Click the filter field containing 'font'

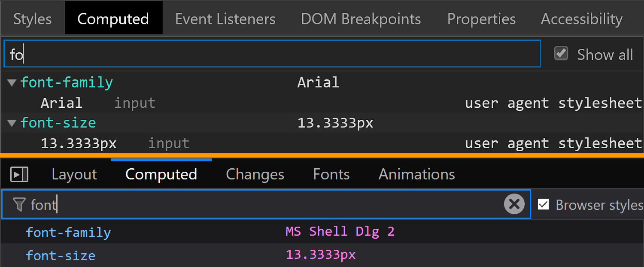click(x=266, y=204)
